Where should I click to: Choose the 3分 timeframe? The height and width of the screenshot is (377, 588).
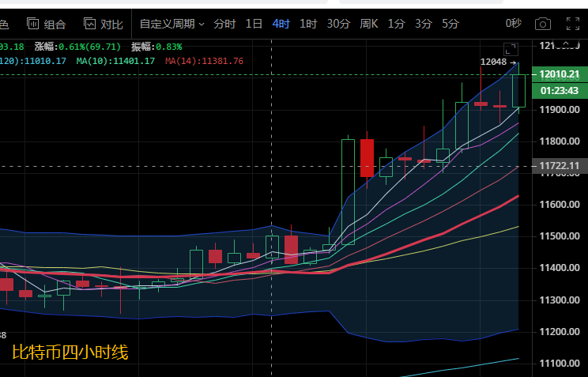pos(424,24)
